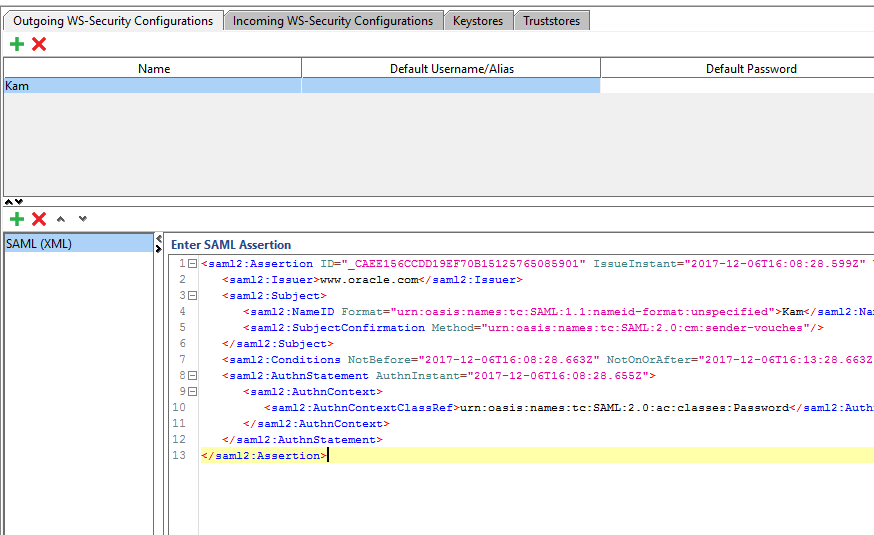Sort by the Name column header
The image size is (874, 535).
(x=153, y=69)
